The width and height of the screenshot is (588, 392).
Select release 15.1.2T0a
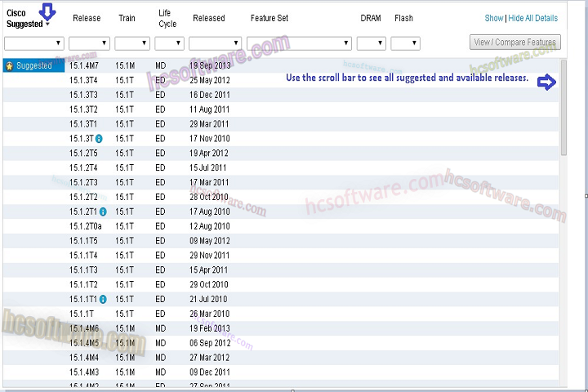point(86,226)
